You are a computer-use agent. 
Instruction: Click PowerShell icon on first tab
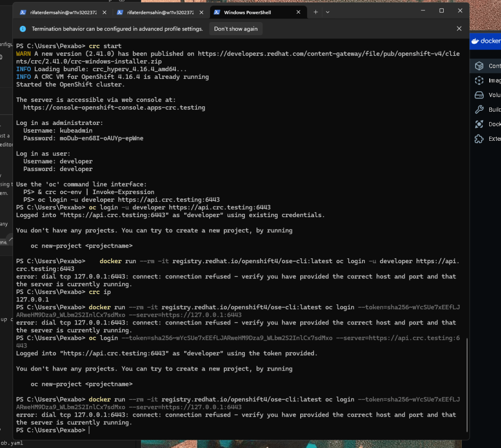point(23,12)
